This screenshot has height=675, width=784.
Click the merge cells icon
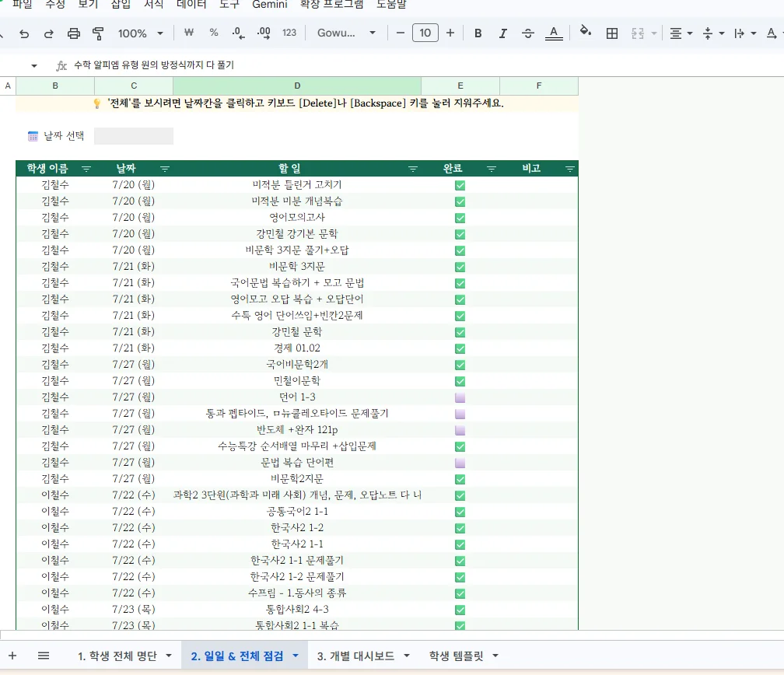[638, 33]
